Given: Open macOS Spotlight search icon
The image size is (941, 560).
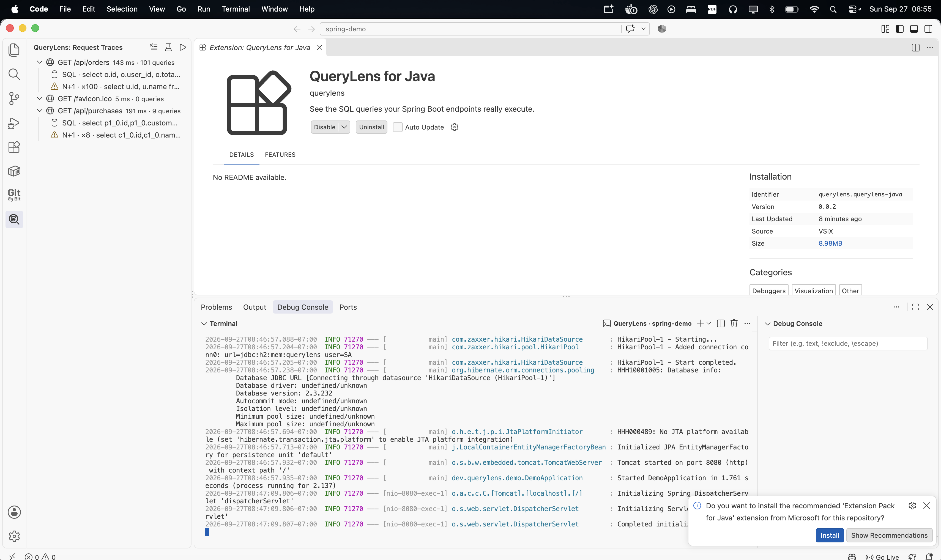Looking at the screenshot, I should (833, 9).
